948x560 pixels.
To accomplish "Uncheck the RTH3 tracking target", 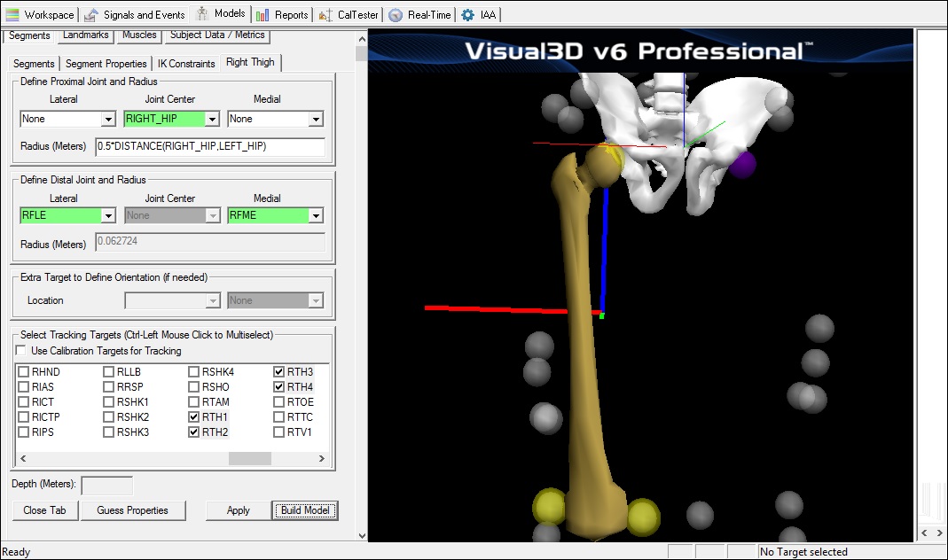I will pos(280,372).
